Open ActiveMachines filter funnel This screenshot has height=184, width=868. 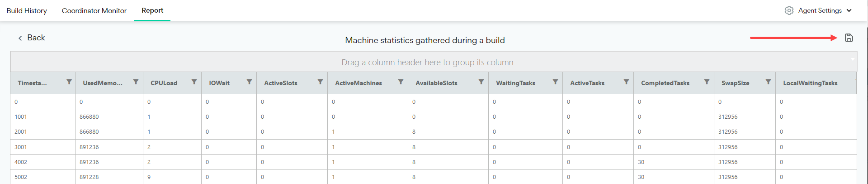click(x=401, y=82)
